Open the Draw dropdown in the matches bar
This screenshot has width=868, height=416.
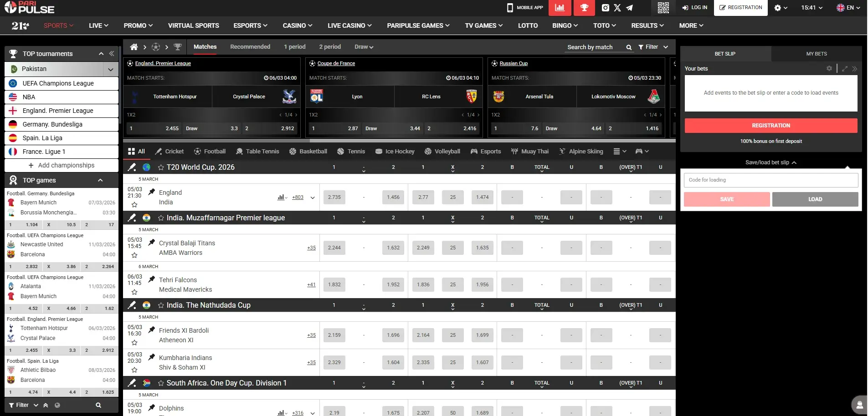pos(364,47)
